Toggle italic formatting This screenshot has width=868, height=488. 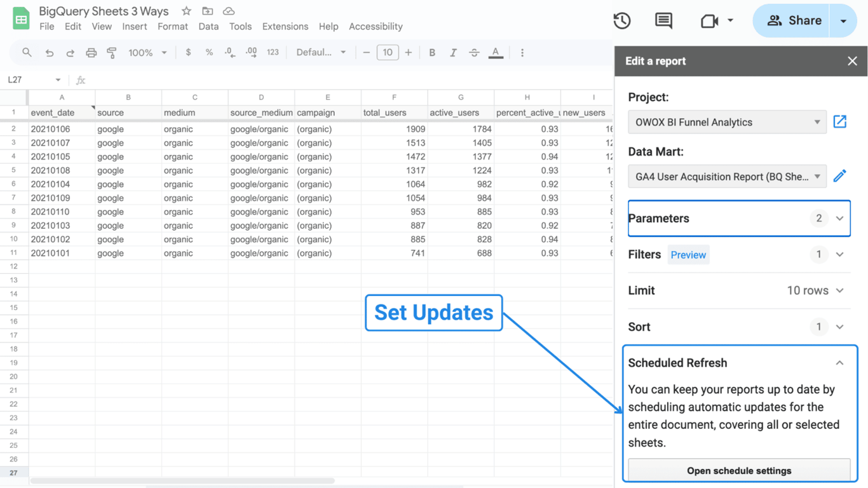pos(453,53)
